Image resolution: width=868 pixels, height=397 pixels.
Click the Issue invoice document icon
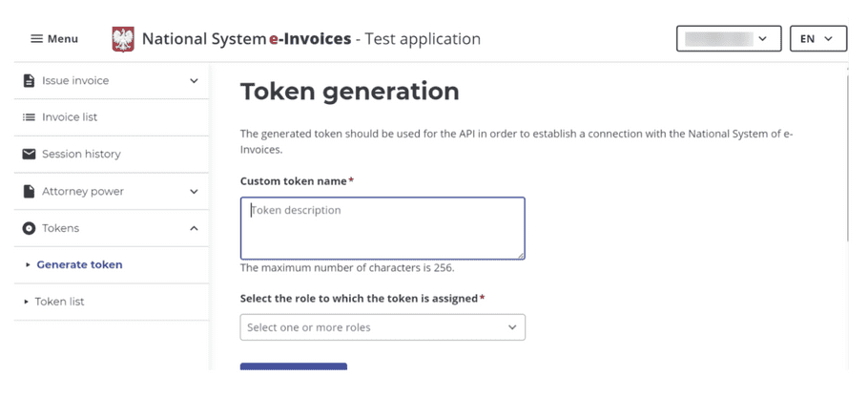29,81
